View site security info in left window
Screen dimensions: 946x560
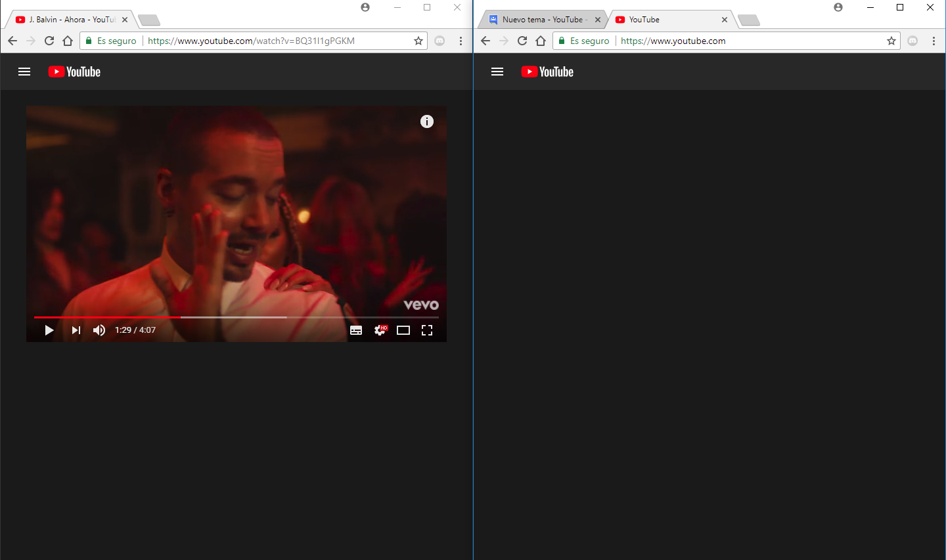click(x=111, y=41)
